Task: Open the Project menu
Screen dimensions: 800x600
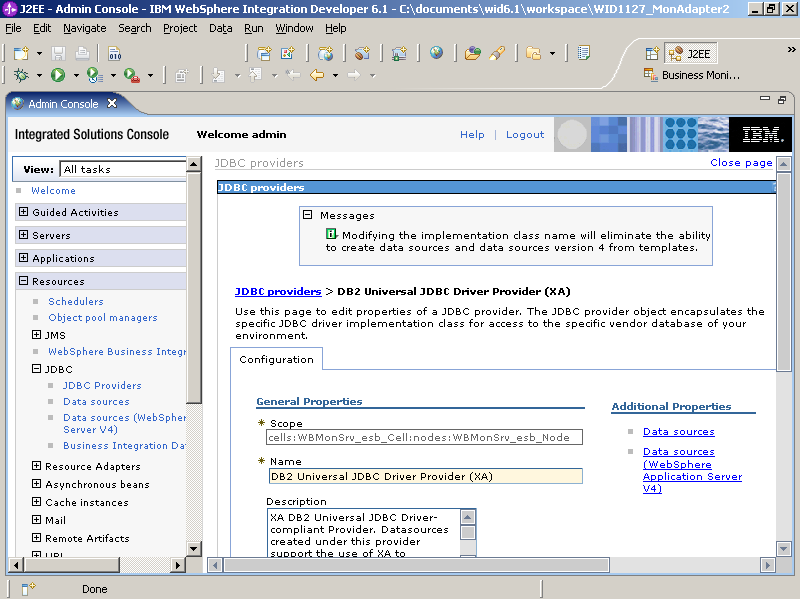Action: [x=180, y=29]
